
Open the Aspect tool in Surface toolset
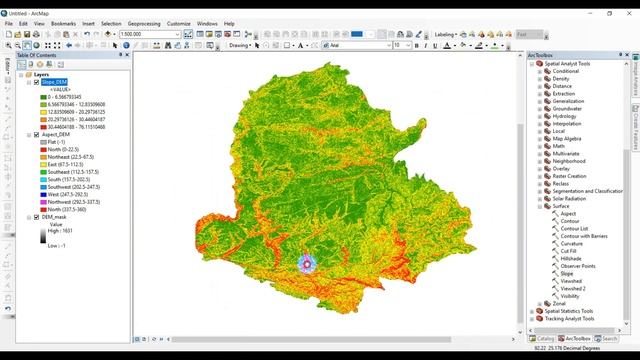568,214
